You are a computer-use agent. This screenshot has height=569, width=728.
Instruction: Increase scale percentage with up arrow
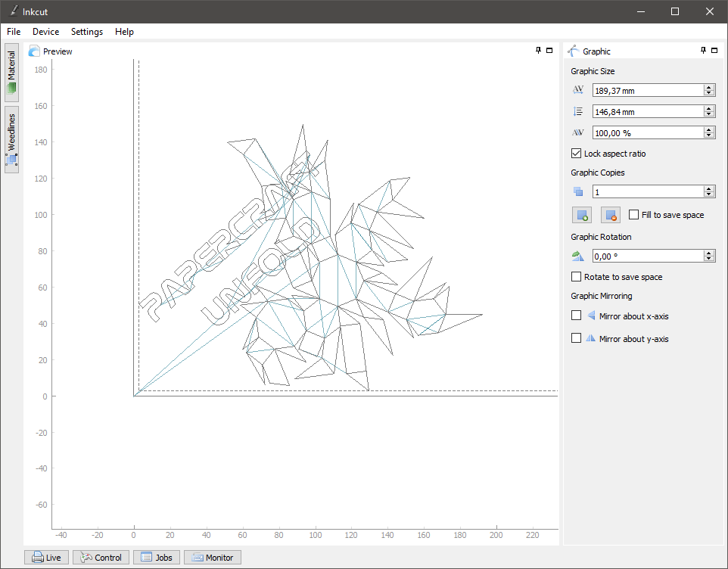pos(709,129)
